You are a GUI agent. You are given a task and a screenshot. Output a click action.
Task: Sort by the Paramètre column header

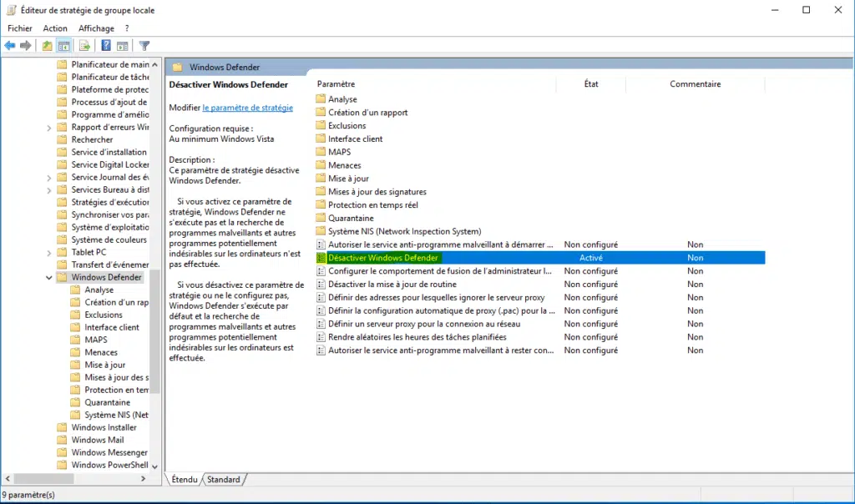coord(336,84)
